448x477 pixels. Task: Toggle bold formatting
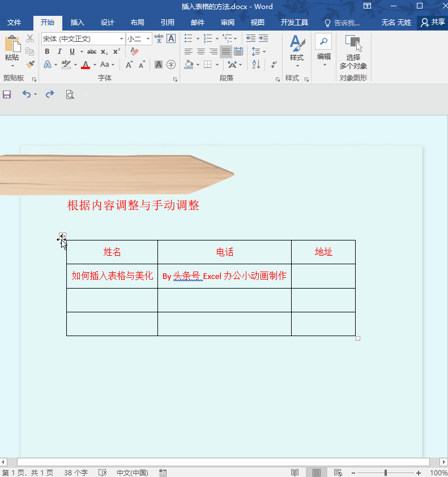pos(47,51)
